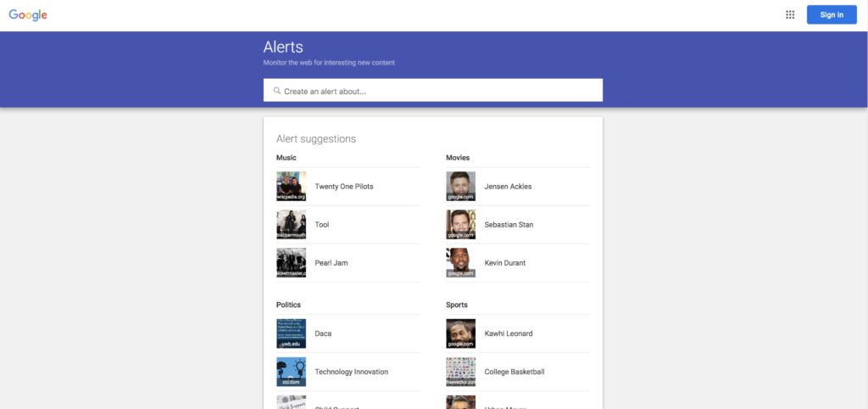Select the College Basketball suggestion

pyautogui.click(x=518, y=372)
